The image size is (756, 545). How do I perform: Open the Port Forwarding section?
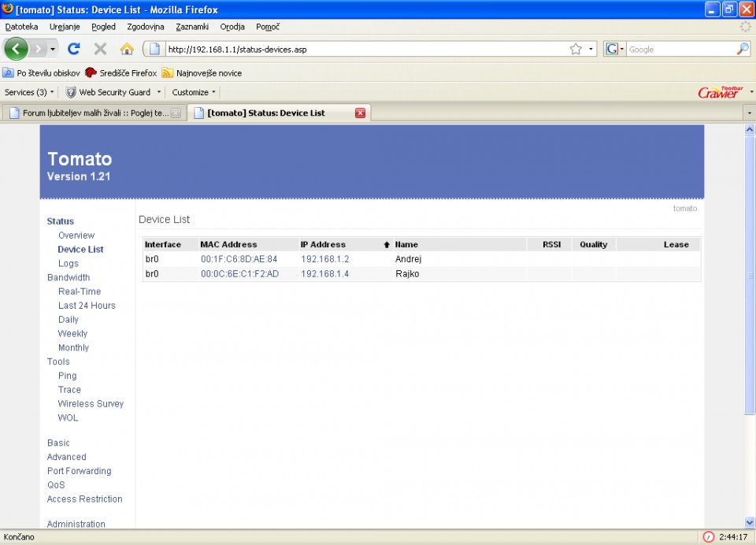point(79,470)
